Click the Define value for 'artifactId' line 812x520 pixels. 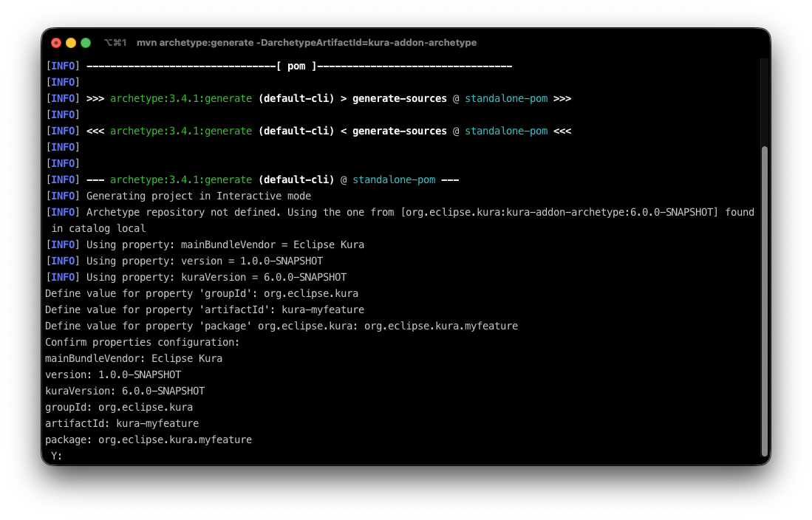(x=205, y=309)
